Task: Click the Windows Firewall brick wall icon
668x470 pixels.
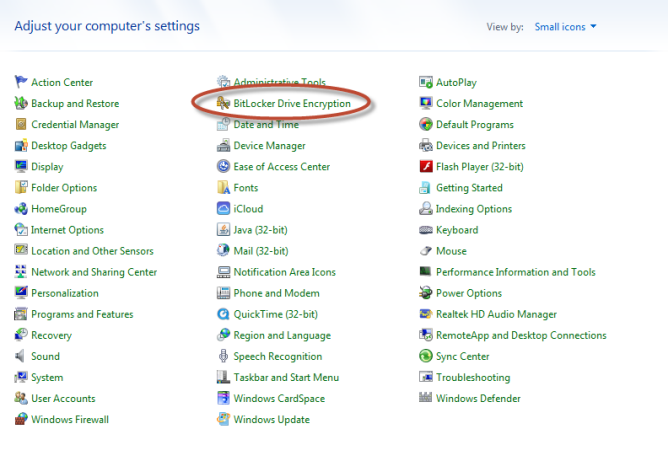Action: pyautogui.click(x=20, y=419)
